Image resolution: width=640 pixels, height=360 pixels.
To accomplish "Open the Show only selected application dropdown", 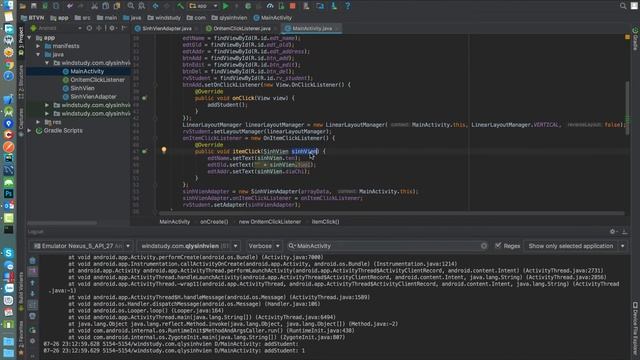I will coord(575,246).
